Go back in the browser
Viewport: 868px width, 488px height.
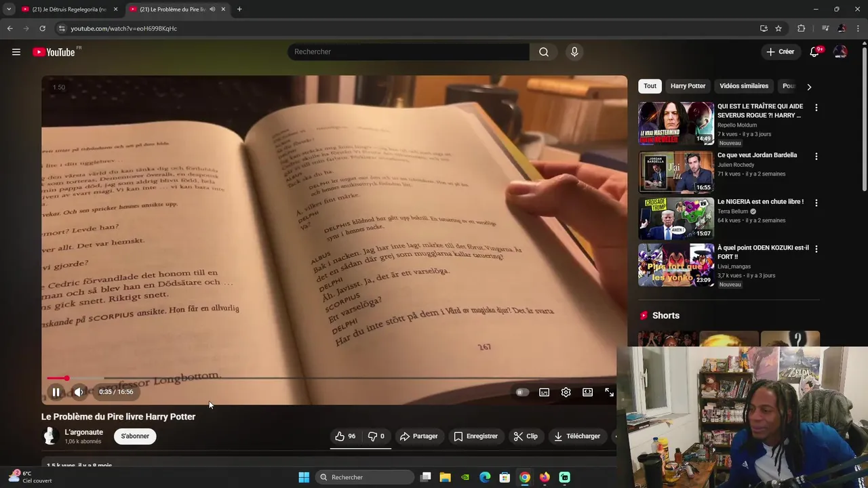[x=9, y=28]
